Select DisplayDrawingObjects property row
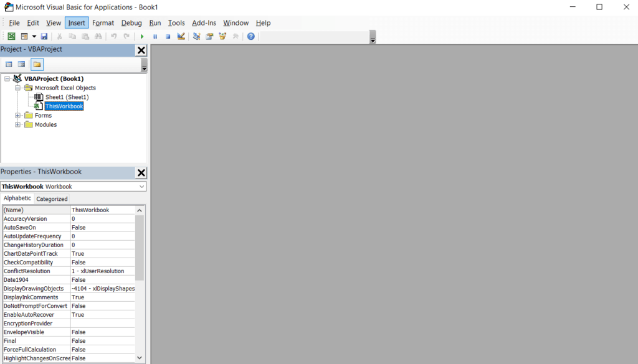Screen dimensions: 638x364 (69, 289)
